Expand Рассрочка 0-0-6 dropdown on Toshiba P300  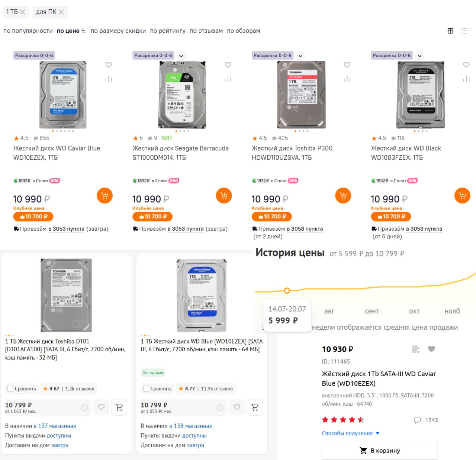coord(300,56)
